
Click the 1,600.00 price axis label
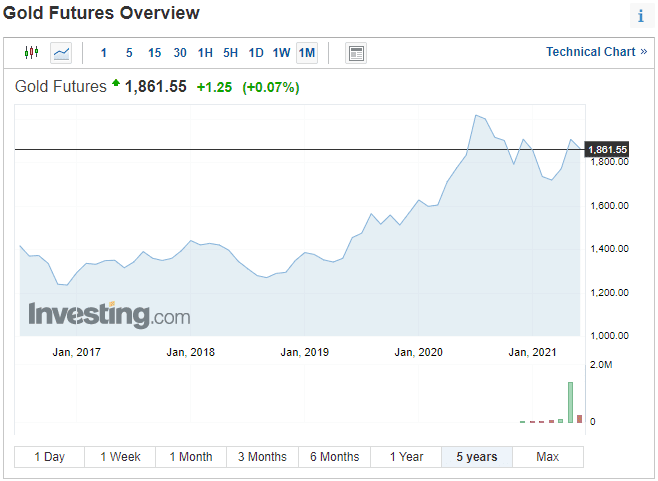click(609, 206)
